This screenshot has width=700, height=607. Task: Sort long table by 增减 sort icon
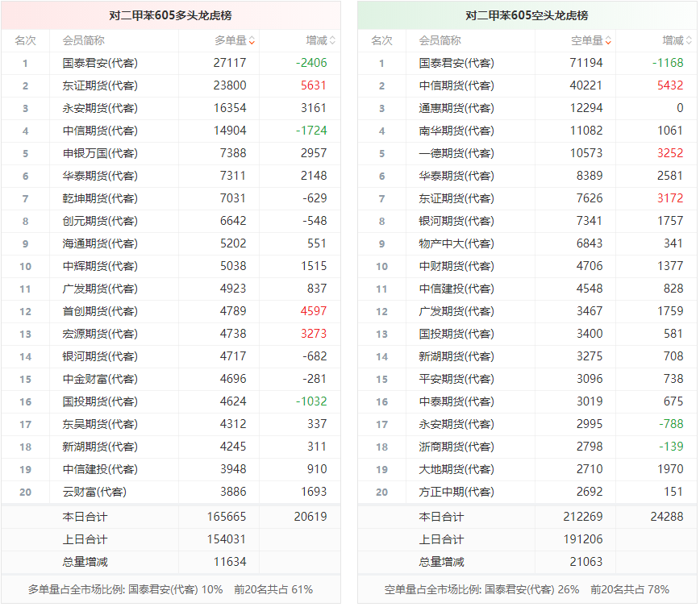point(332,40)
